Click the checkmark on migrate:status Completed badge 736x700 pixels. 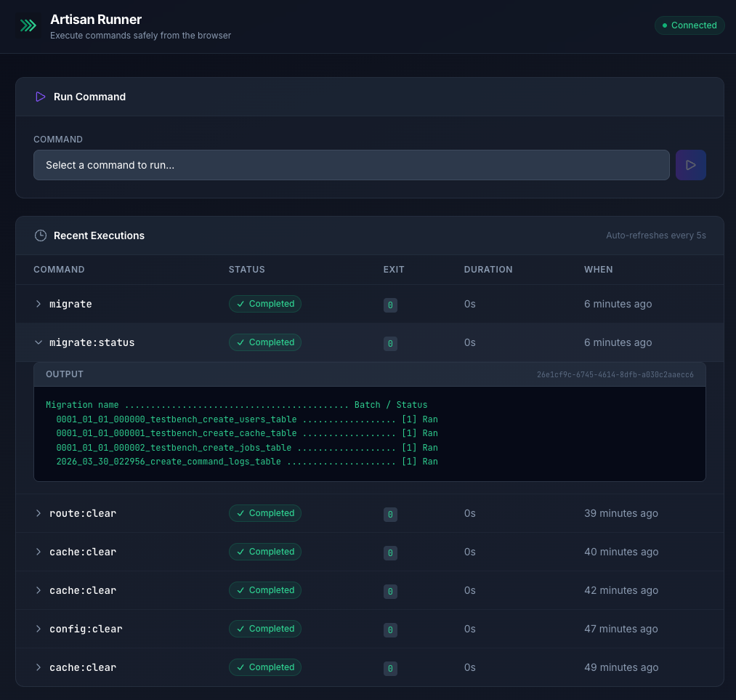[240, 342]
